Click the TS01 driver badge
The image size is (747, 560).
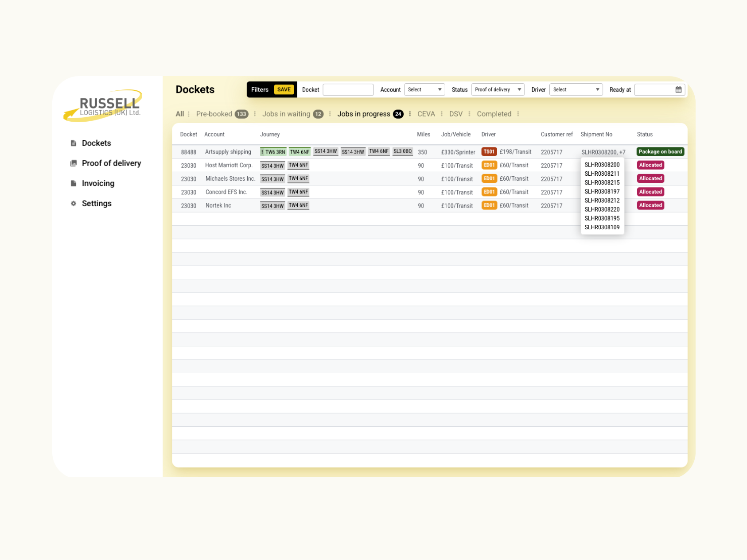(489, 151)
